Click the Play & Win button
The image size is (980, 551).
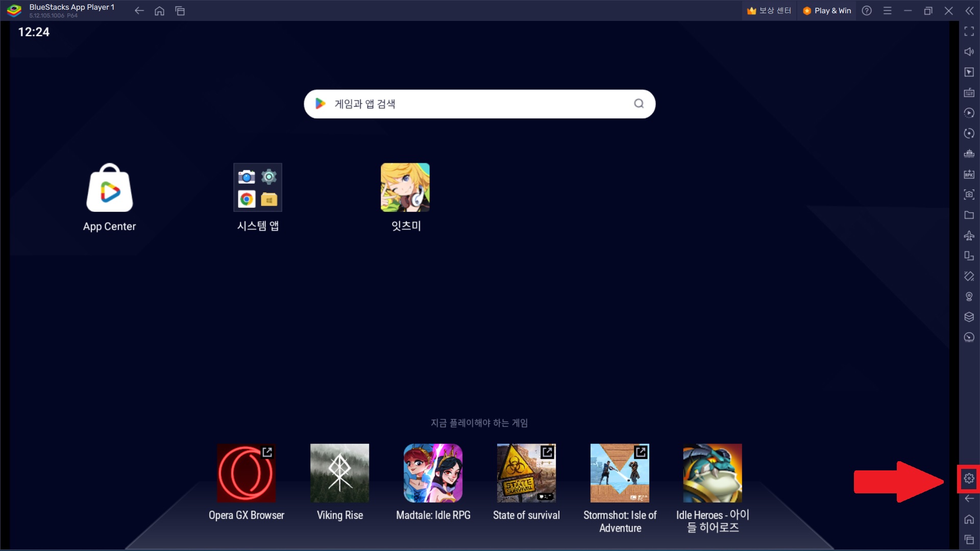pos(827,11)
